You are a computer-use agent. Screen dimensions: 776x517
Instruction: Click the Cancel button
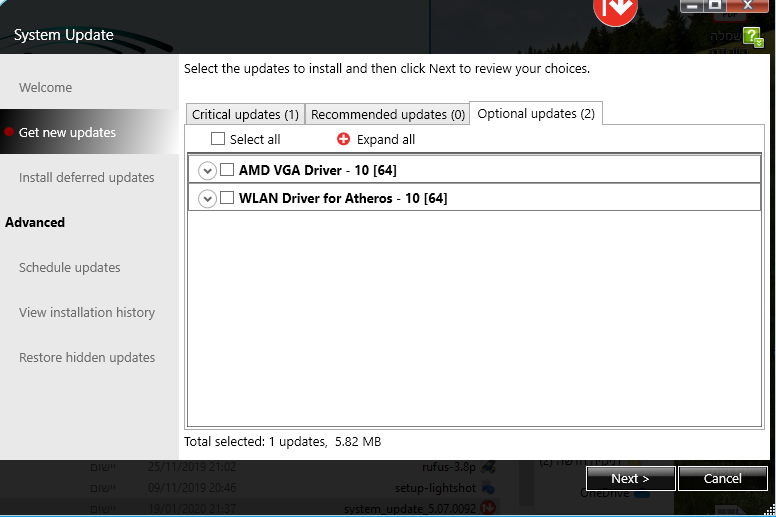(723, 478)
